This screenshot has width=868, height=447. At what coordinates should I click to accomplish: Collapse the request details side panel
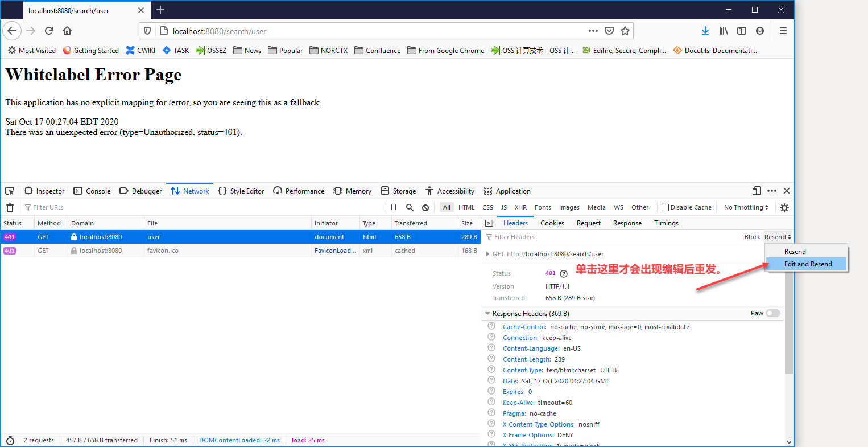pos(489,223)
